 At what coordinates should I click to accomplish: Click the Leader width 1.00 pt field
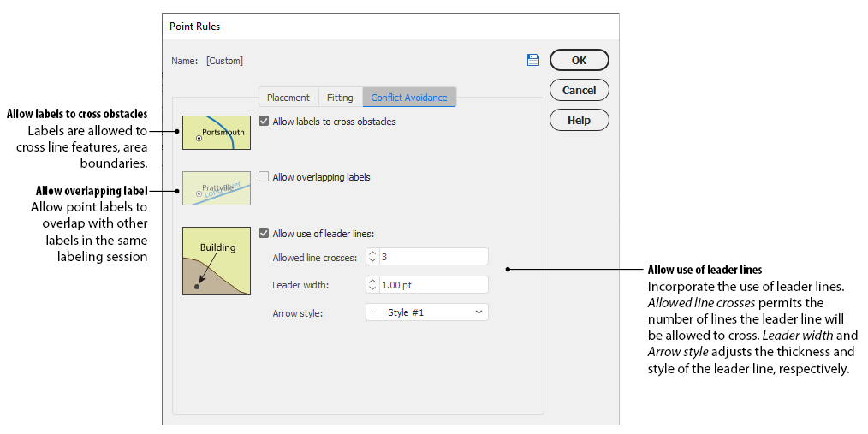pos(432,285)
